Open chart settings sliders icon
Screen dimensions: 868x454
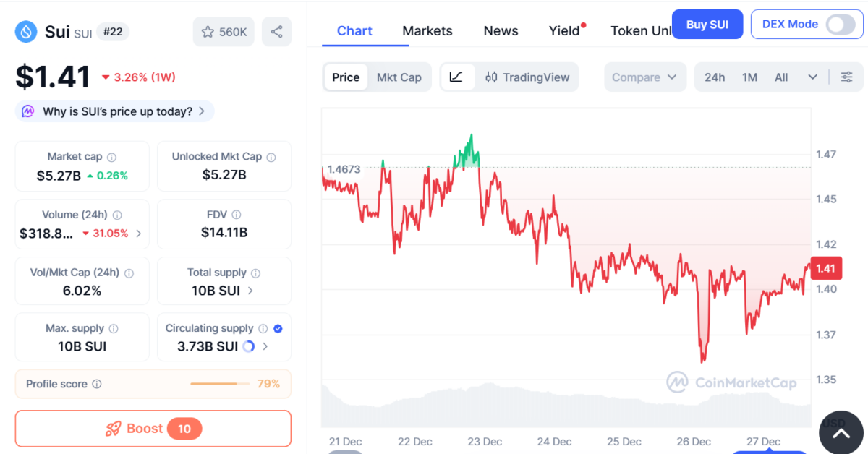[x=846, y=77]
